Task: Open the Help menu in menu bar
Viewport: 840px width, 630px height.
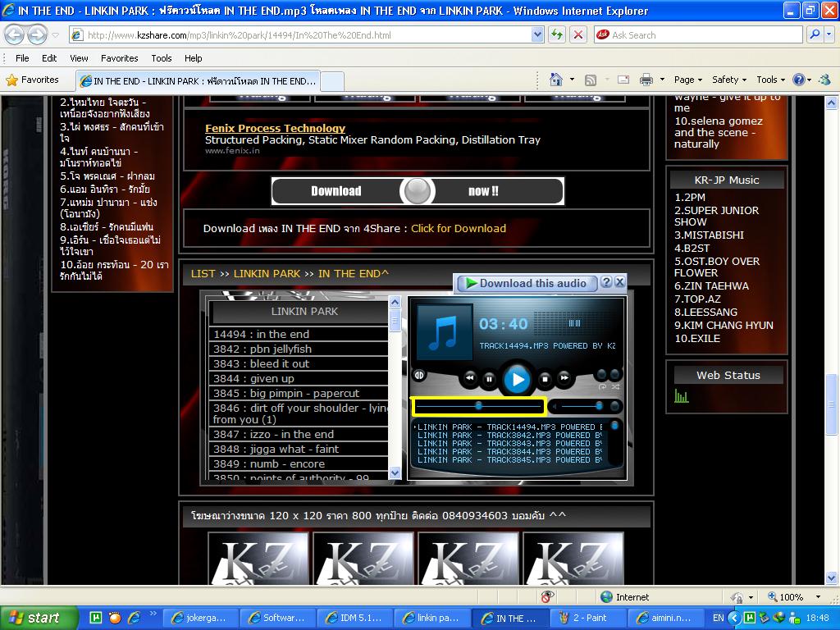Action: click(x=194, y=58)
